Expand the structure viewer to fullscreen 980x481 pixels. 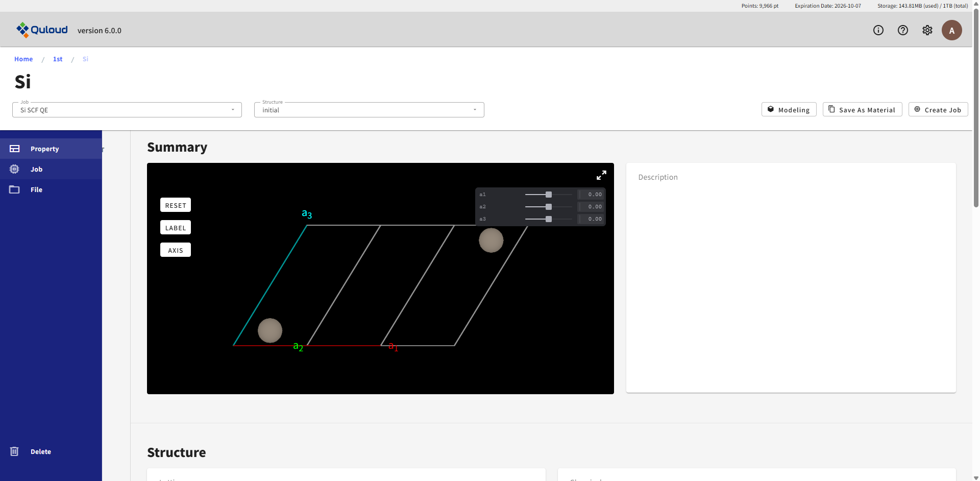click(x=601, y=175)
